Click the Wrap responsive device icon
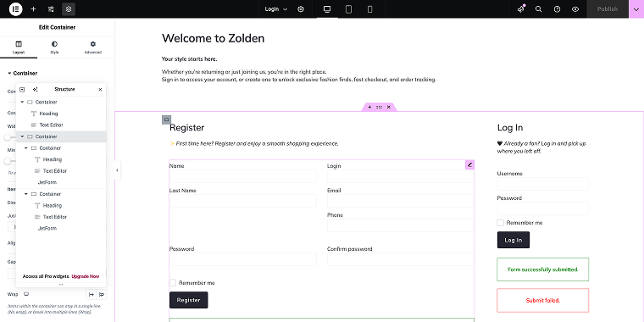This screenshot has width=644, height=322. coord(26,294)
